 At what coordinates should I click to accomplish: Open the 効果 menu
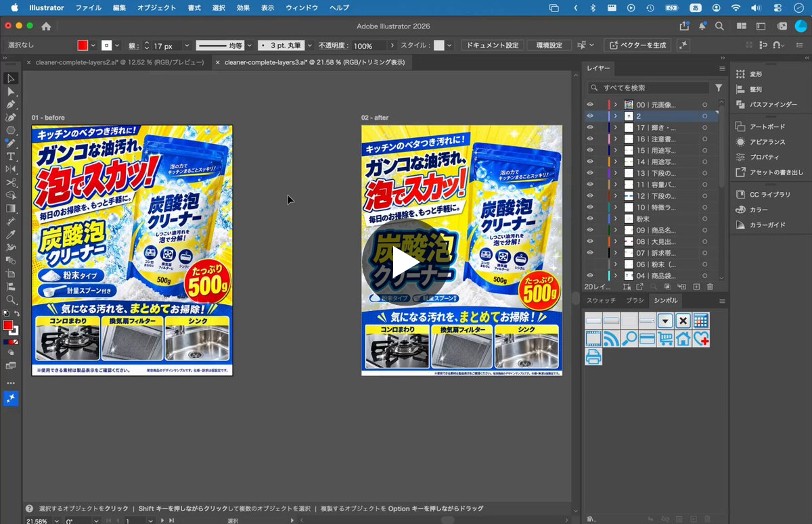coord(243,7)
